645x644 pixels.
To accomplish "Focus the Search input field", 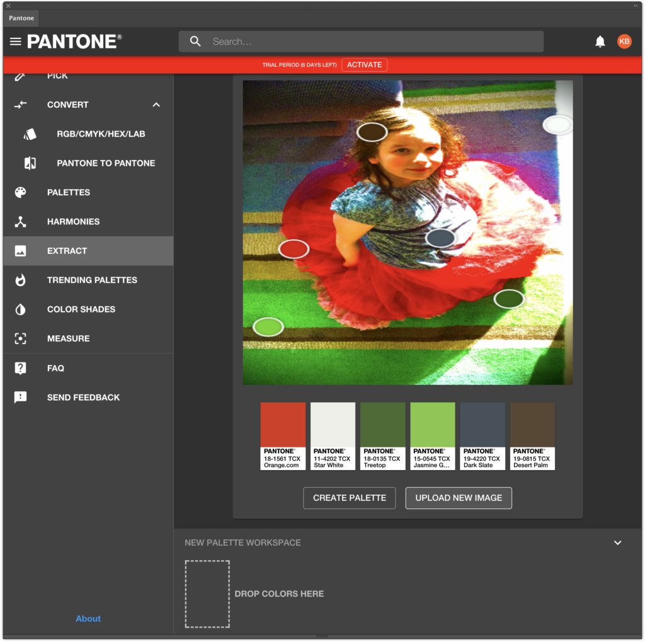I will point(361,42).
